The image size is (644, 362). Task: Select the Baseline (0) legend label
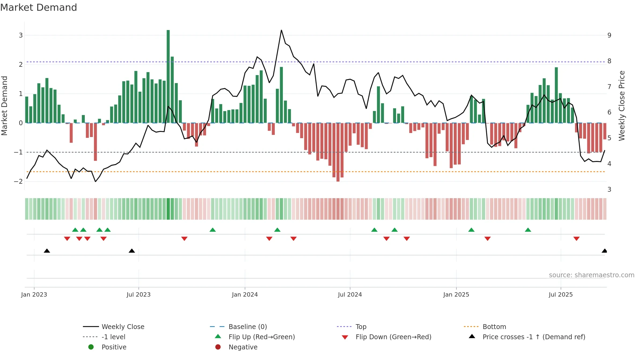[x=248, y=327]
